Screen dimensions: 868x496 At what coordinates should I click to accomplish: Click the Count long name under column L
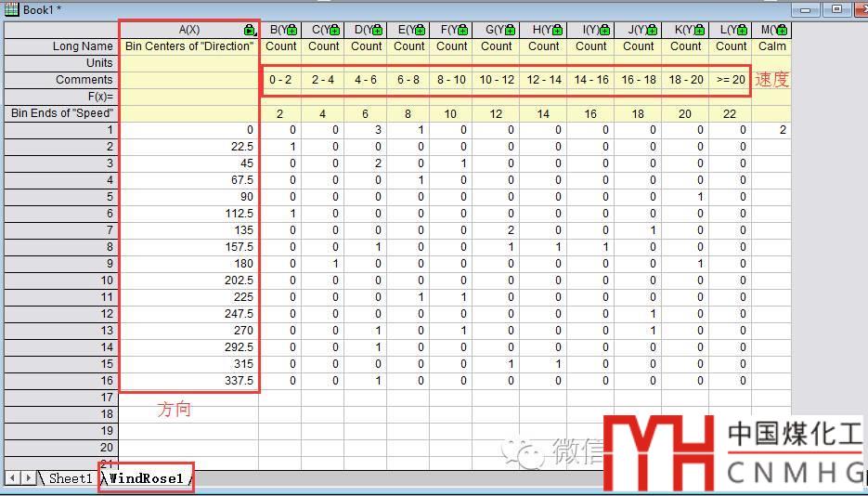click(x=731, y=46)
